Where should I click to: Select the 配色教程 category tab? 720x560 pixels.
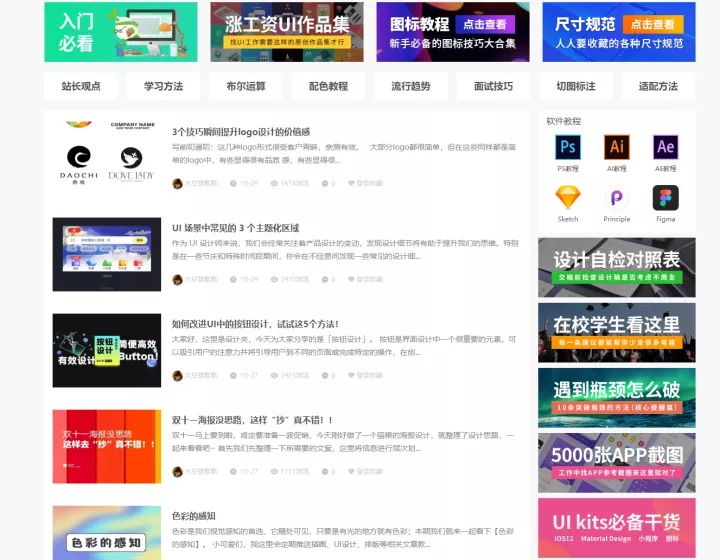[x=328, y=86]
